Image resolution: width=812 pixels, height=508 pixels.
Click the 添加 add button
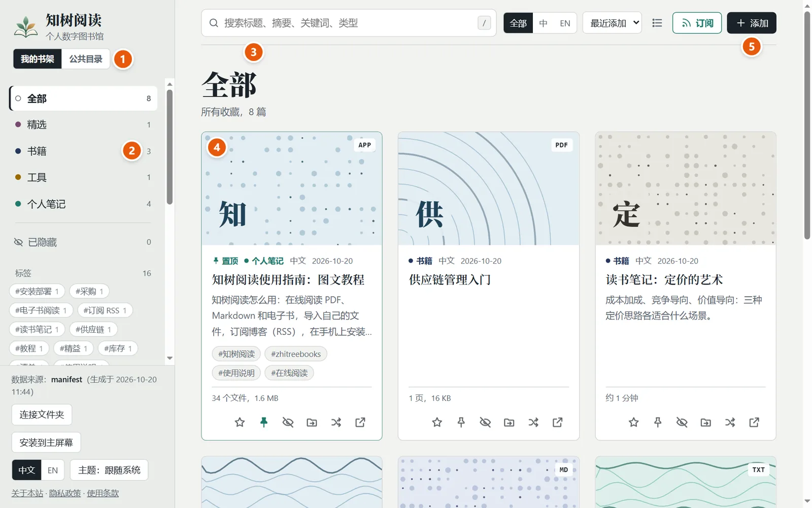(x=752, y=23)
